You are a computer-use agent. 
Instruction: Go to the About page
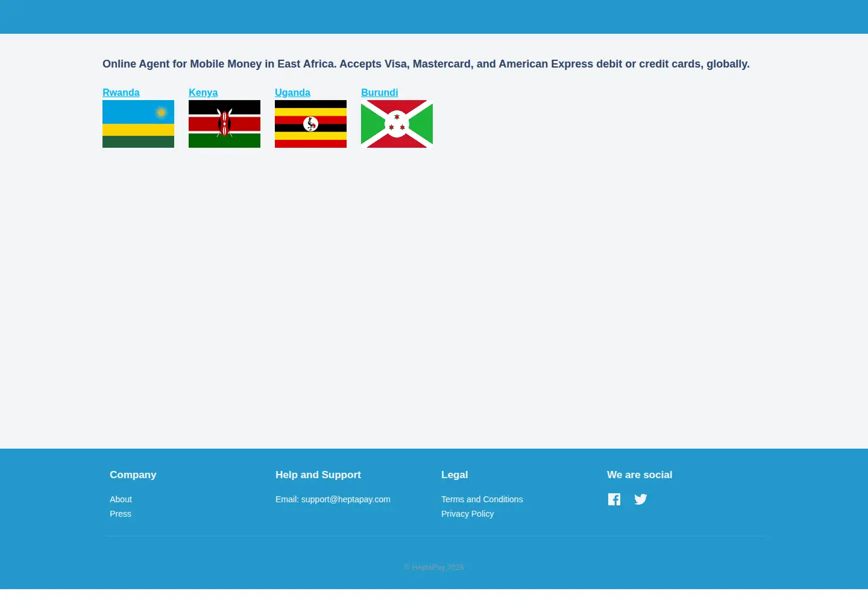pos(121,499)
